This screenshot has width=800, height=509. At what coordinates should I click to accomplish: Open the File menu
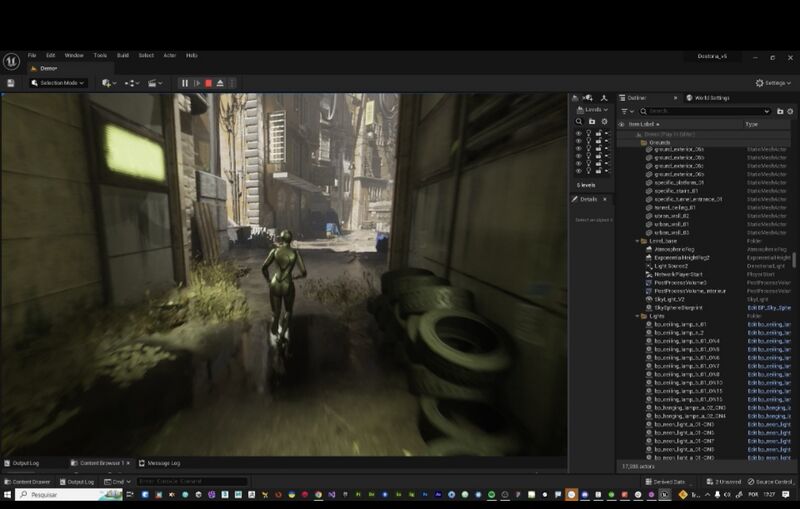click(x=32, y=55)
